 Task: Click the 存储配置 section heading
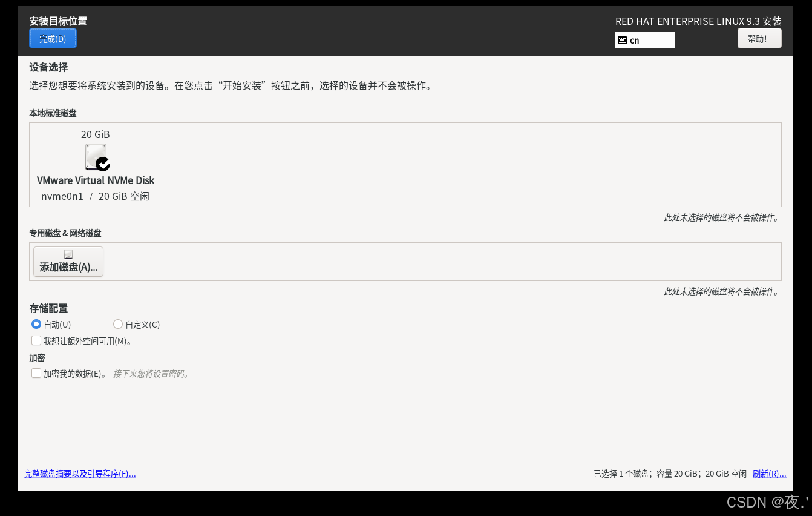click(48, 308)
